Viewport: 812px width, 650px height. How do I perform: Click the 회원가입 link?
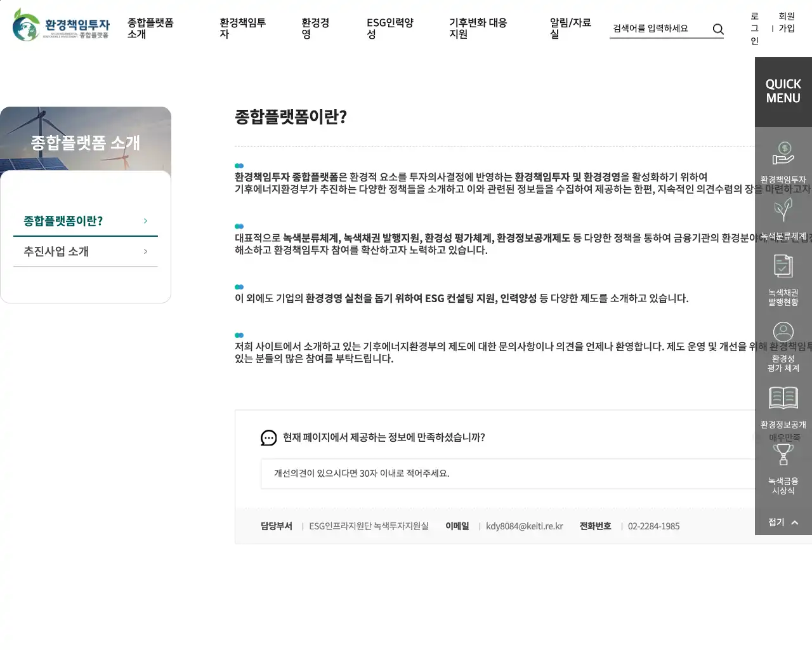787,22
